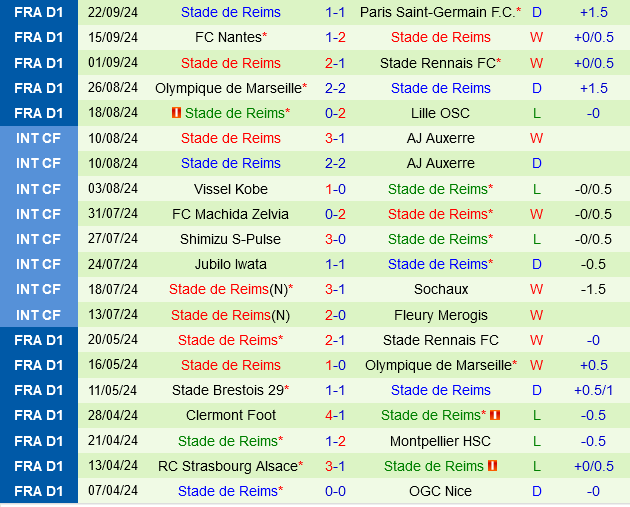Open Stade Brestois 29 team page
The height and width of the screenshot is (507, 630).
[226, 390]
